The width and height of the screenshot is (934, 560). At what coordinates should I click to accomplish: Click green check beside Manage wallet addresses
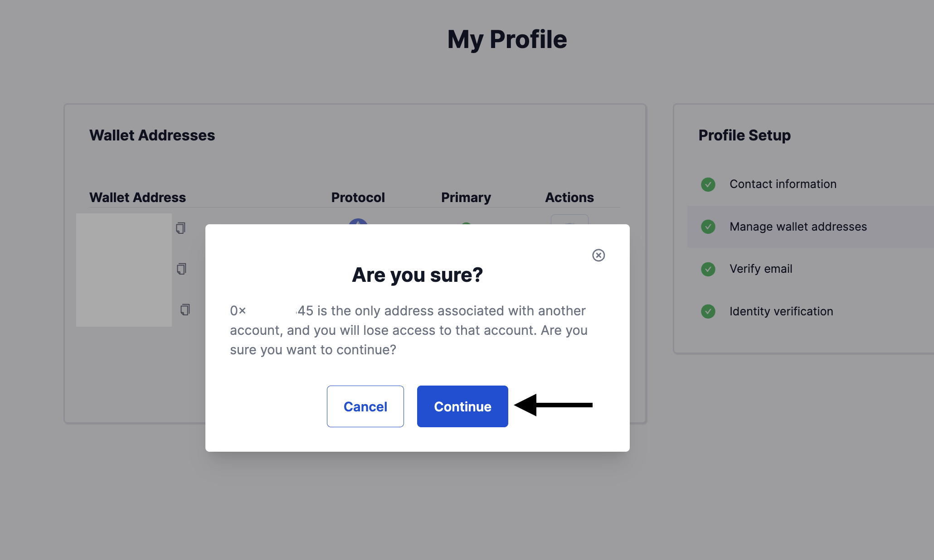point(708,227)
